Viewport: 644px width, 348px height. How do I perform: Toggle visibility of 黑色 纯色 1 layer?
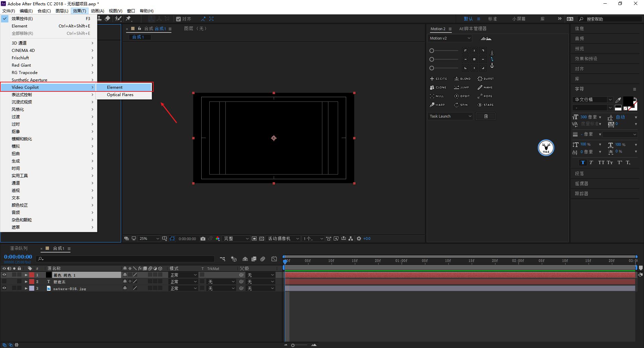pos(4,275)
